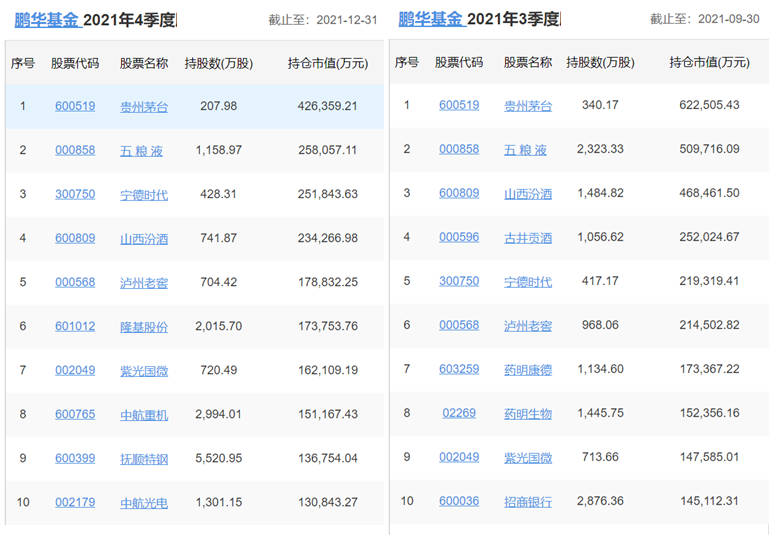Viewport: 769px width, 535px height.
Task: Open the 古井贡酒 stock link
Action: [x=528, y=237]
